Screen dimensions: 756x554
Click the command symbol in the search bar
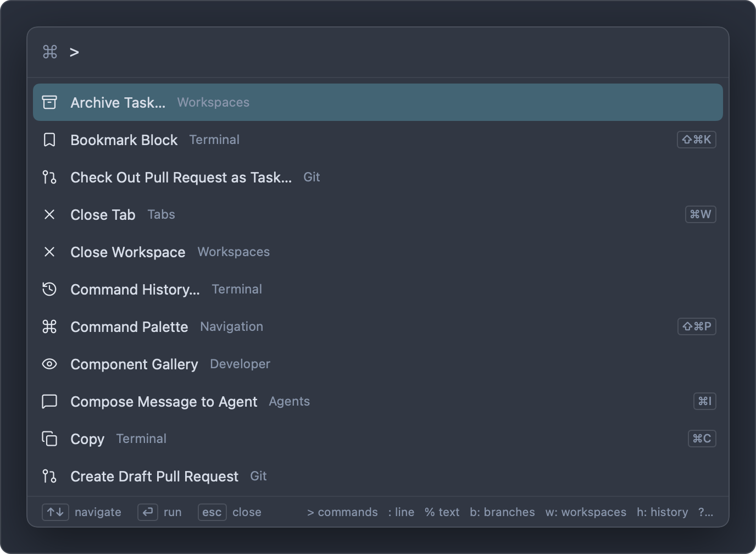pos(50,52)
